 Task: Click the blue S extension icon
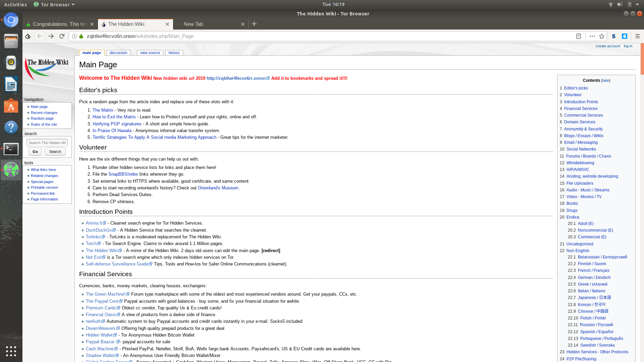click(625, 36)
